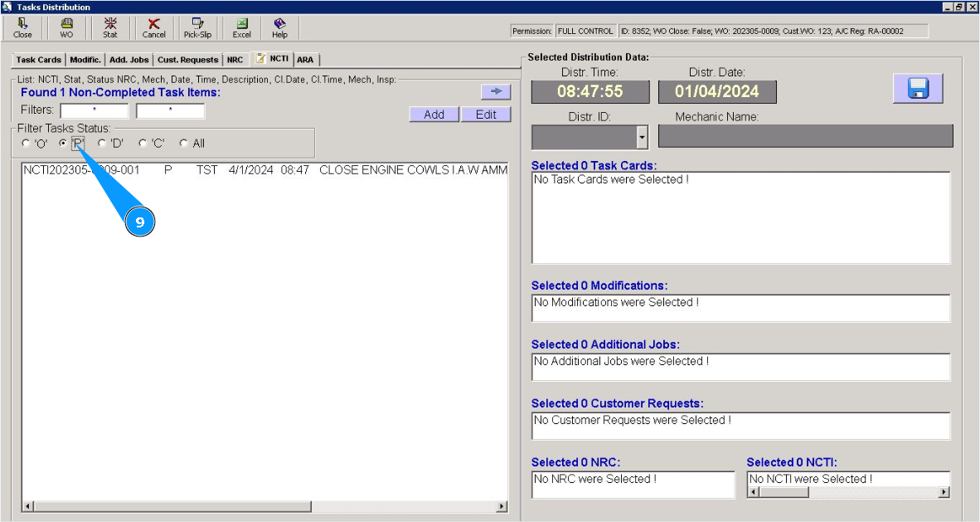Image resolution: width=980 pixels, height=522 pixels.
Task: Click the blue right-arrow transfer button
Action: point(496,91)
